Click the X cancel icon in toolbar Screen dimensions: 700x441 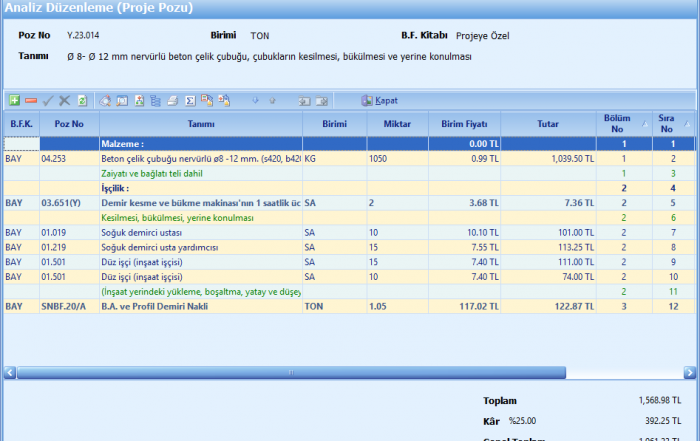point(65,101)
